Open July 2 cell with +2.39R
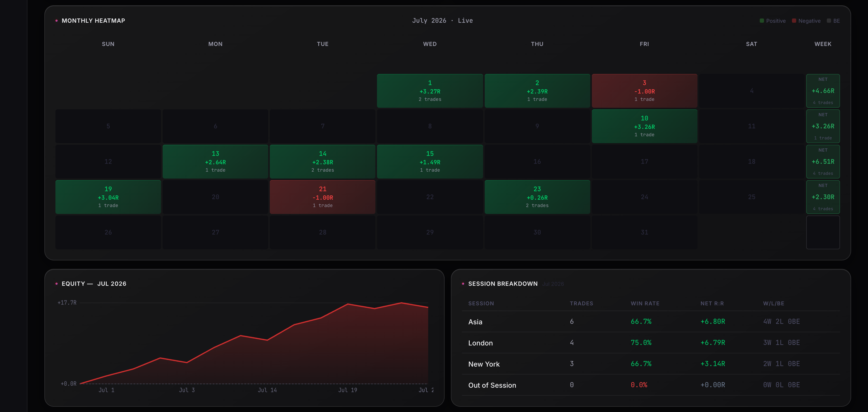 tap(537, 91)
